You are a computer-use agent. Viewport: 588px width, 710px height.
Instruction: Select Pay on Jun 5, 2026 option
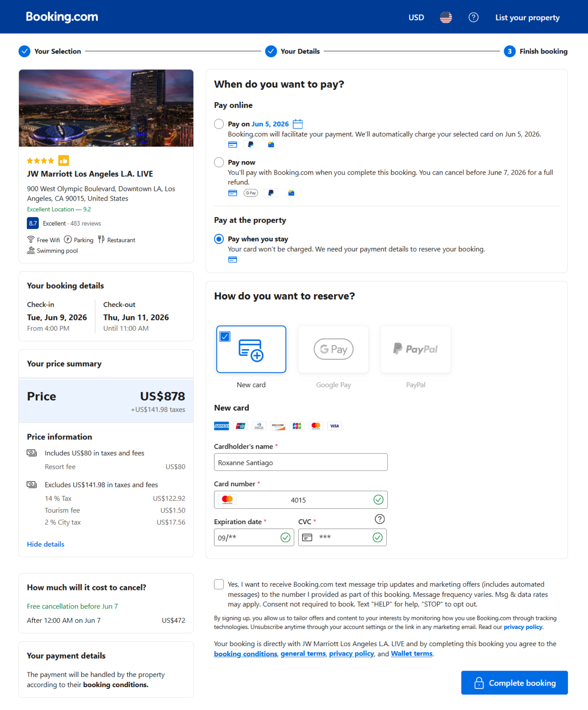click(x=219, y=124)
